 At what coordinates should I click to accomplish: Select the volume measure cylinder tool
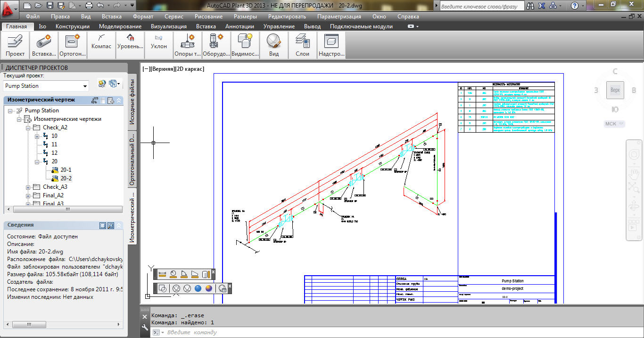[205, 274]
